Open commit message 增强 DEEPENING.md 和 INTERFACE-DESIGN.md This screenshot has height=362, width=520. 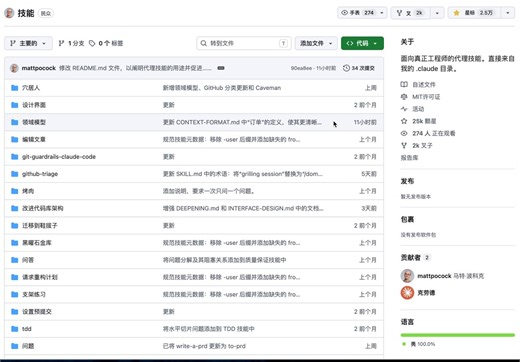[x=243, y=208]
